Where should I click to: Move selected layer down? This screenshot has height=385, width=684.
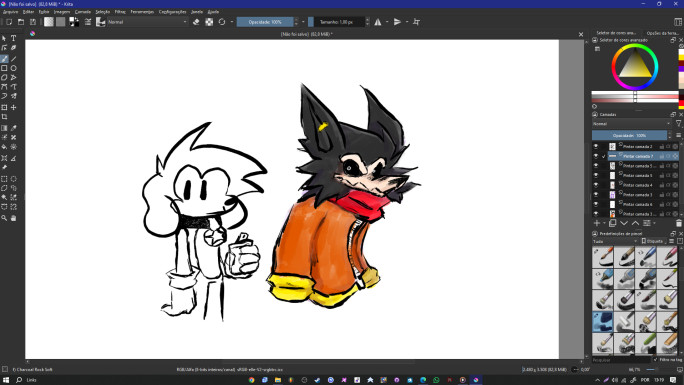[x=624, y=223]
